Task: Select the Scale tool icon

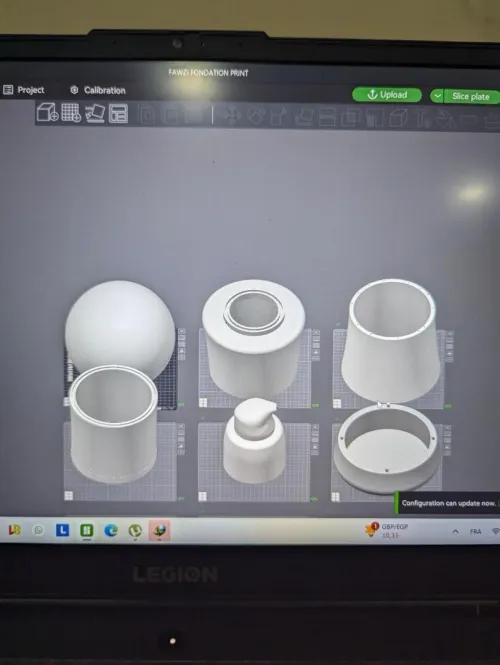Action: [279, 117]
